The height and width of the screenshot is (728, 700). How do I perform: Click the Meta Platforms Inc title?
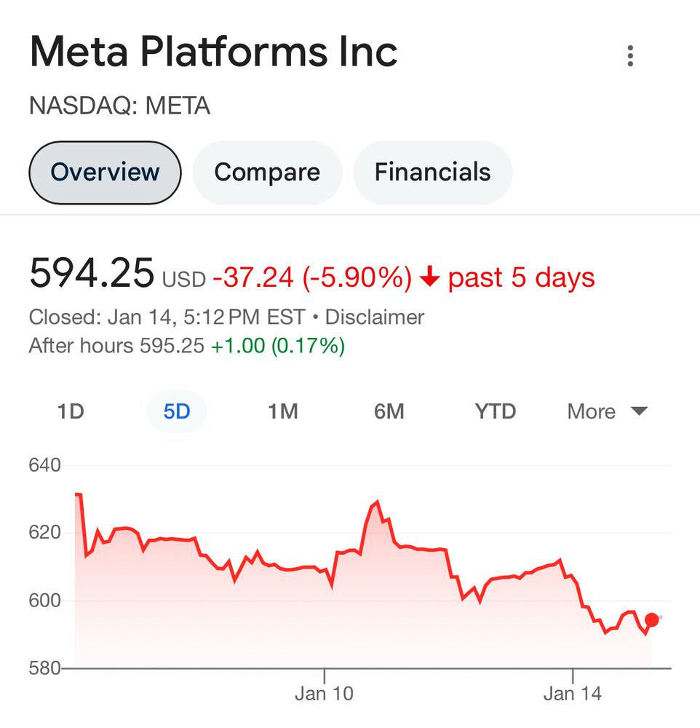(213, 51)
